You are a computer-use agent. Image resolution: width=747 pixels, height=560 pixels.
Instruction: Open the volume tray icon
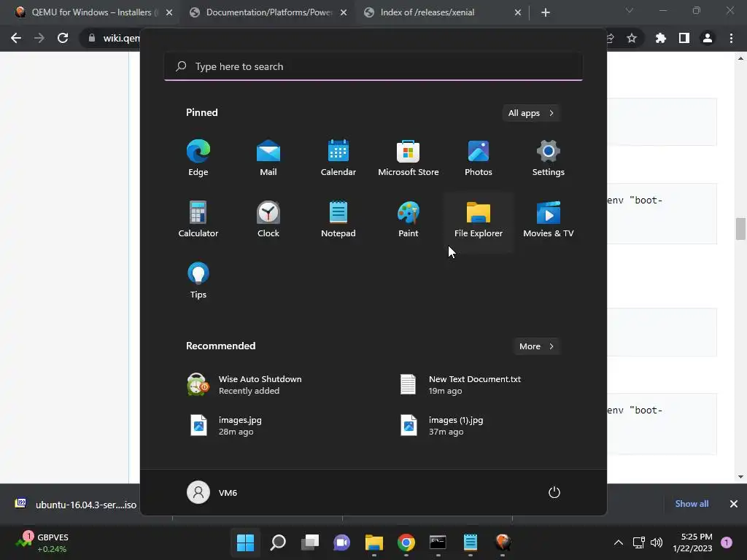coord(657,542)
